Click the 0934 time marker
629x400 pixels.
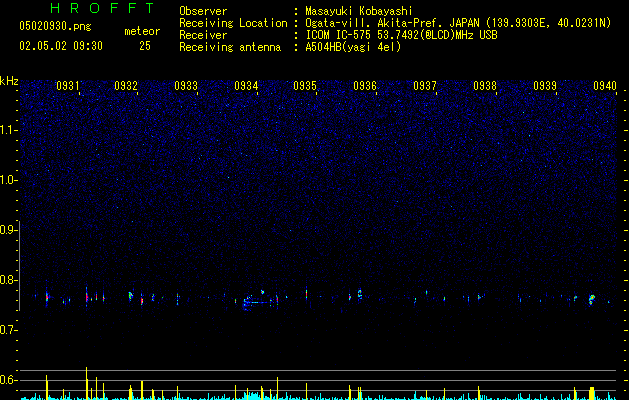[x=246, y=86]
